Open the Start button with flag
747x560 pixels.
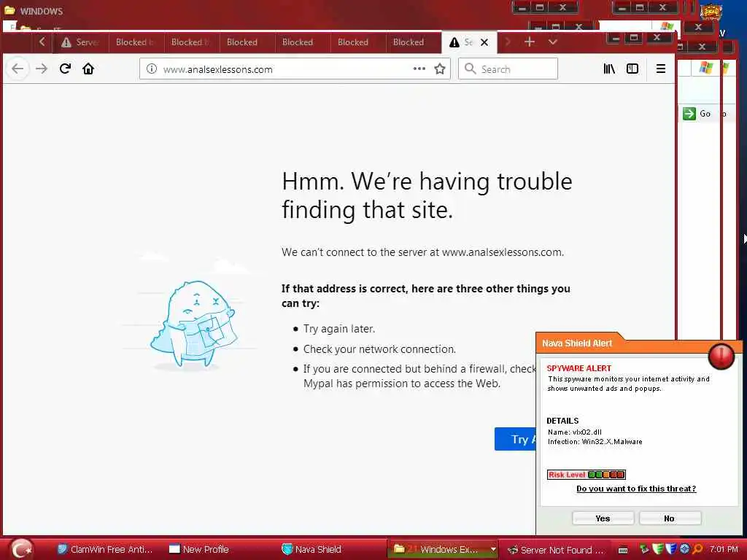point(21,549)
